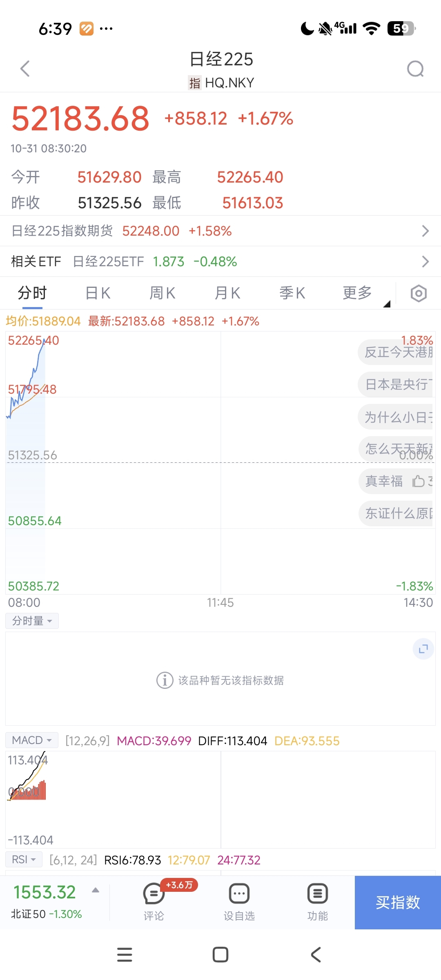Open the 分时量 indicator dropdown
This screenshot has width=441, height=980.
click(32, 621)
